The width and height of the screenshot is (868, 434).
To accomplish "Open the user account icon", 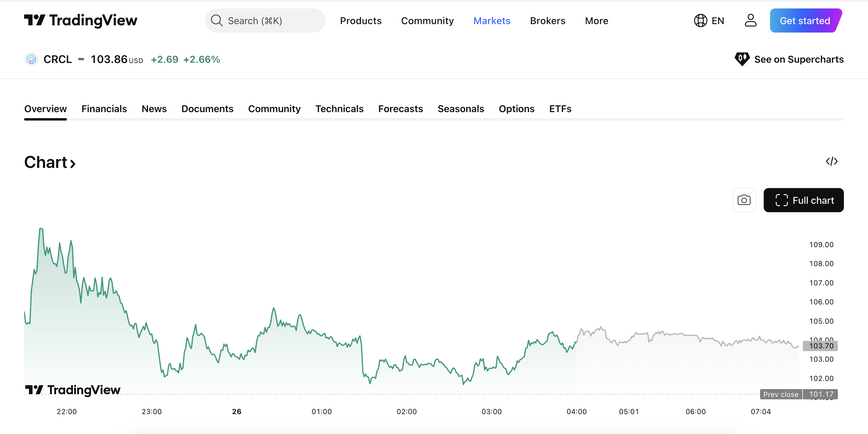I will pos(751,20).
